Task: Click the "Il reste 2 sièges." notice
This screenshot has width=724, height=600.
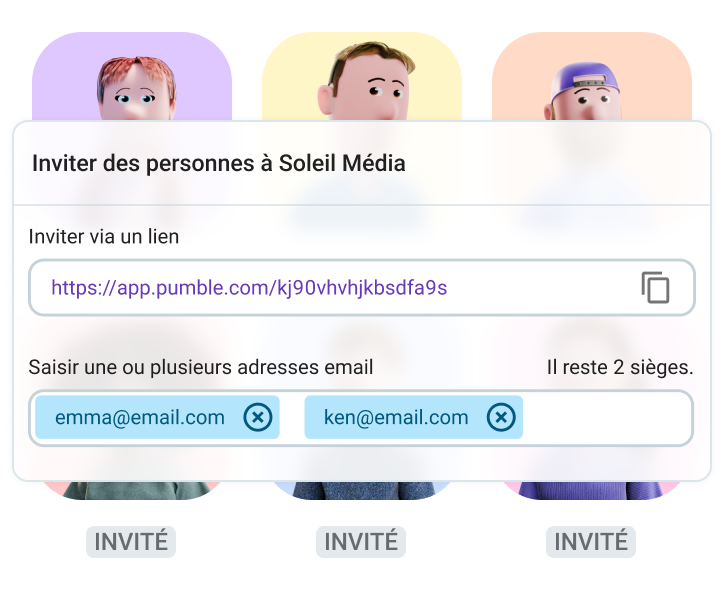Action: coord(620,367)
